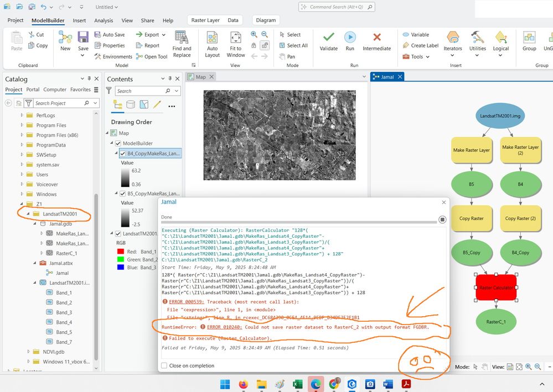Open model Properties
The image size is (553, 392).
110,45
